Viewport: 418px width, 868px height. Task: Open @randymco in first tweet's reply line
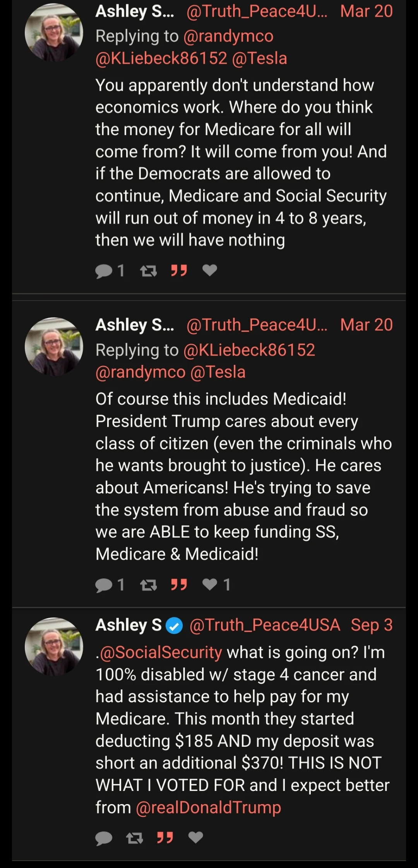click(x=228, y=36)
